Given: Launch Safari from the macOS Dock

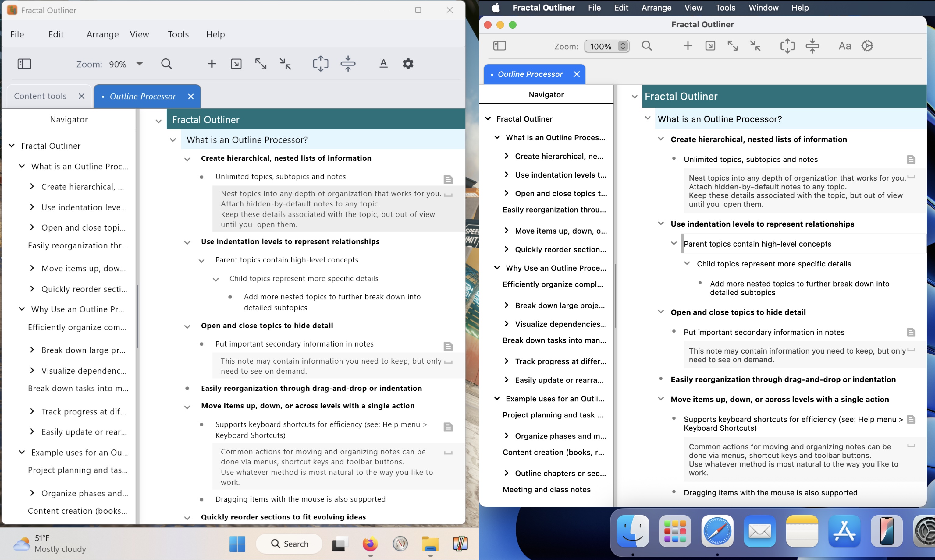Looking at the screenshot, I should (717, 531).
